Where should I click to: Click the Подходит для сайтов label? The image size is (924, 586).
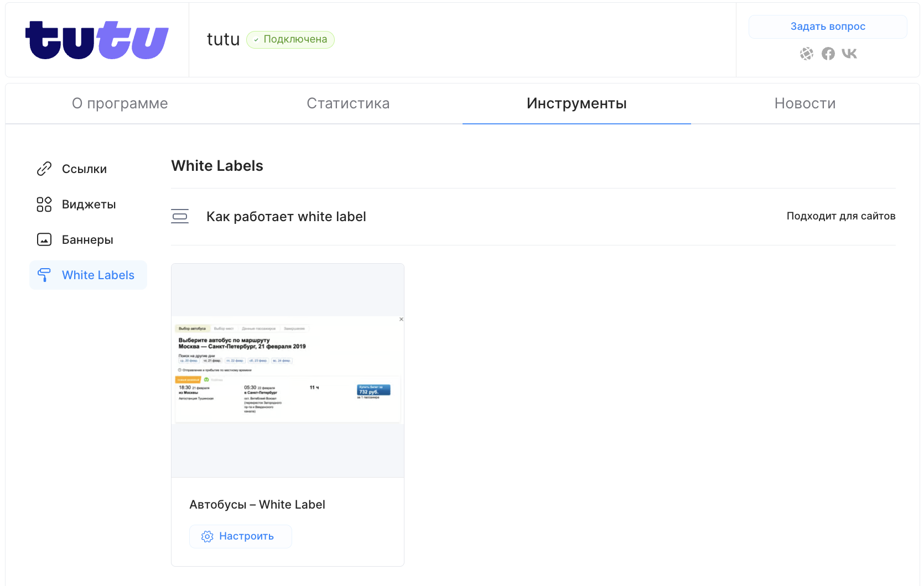coord(841,216)
